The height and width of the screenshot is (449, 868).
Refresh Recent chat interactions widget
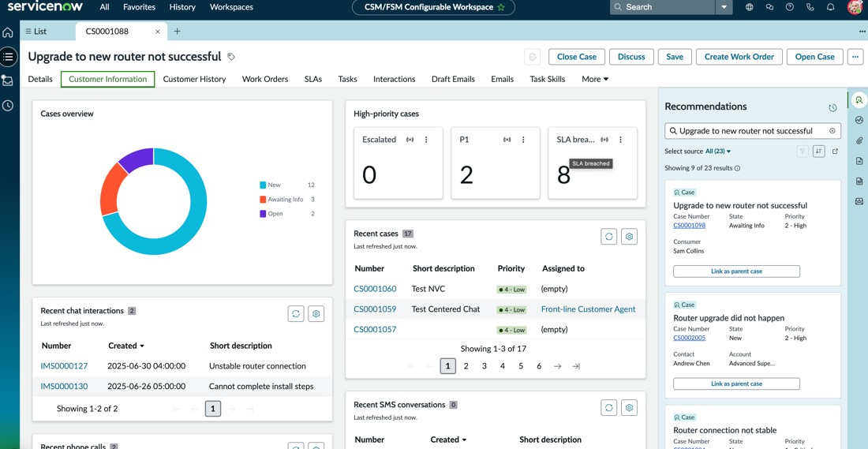click(296, 313)
